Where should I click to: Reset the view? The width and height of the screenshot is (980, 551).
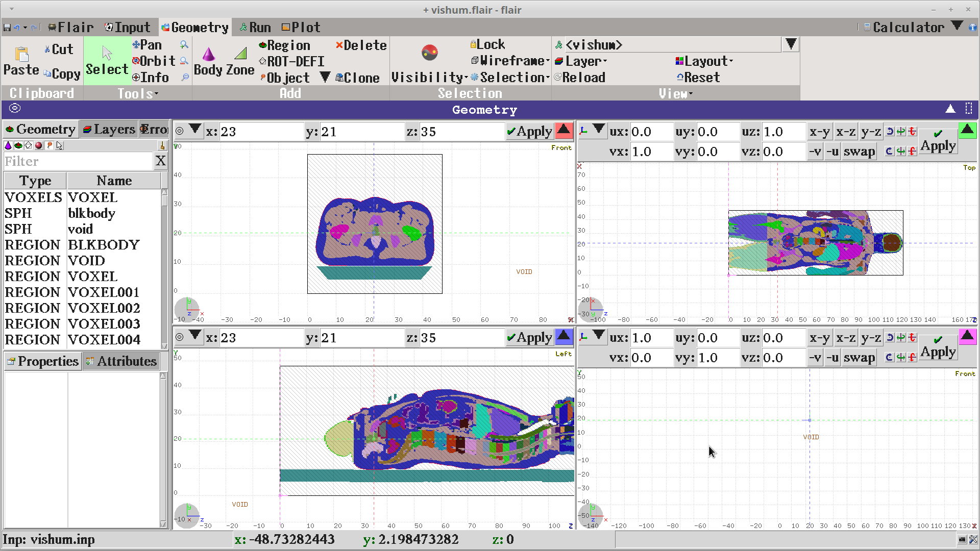(x=698, y=78)
